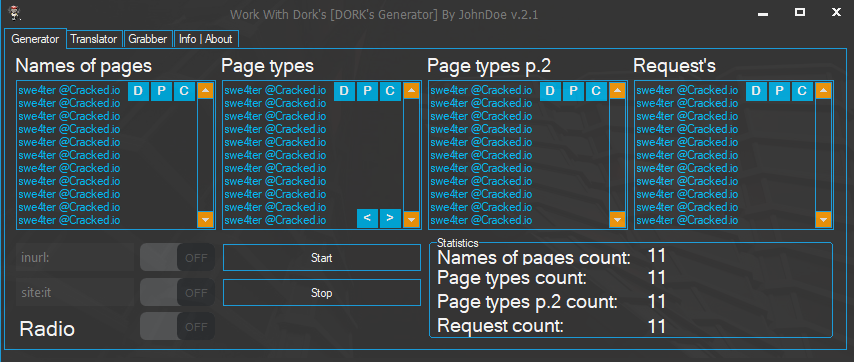The image size is (854, 362).
Task: Select last row in Page types p.2
Action: pyautogui.click(x=481, y=220)
